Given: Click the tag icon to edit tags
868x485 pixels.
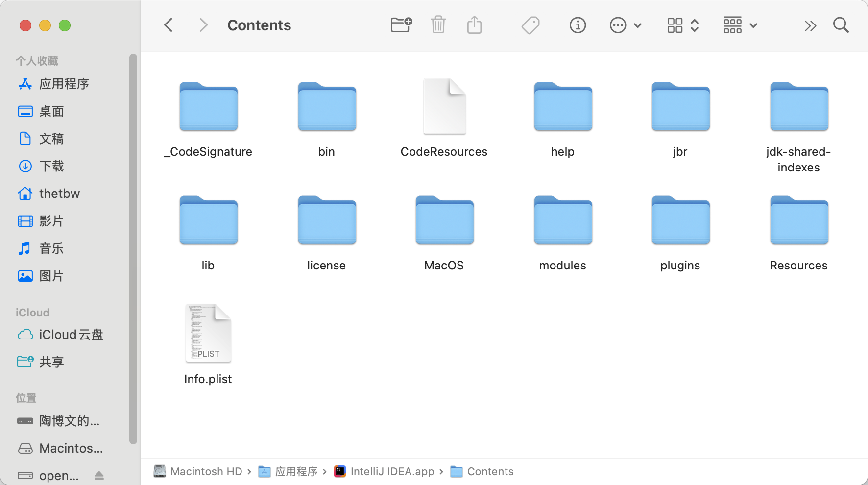Looking at the screenshot, I should [x=530, y=25].
